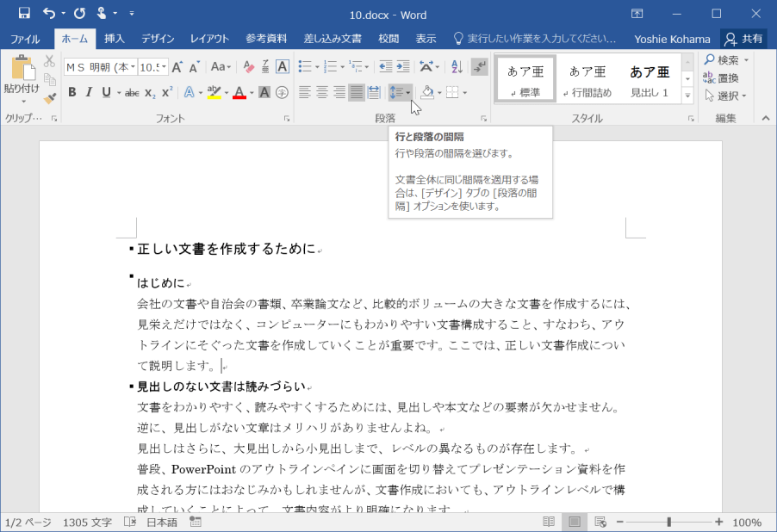Toggle italic formatting
Viewport: 777px width, 532px height.
[x=90, y=93]
